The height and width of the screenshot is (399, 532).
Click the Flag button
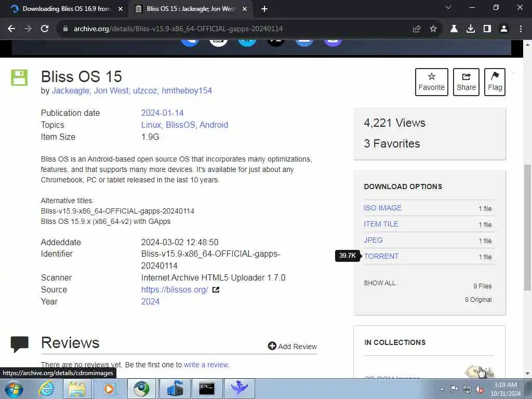point(495,82)
